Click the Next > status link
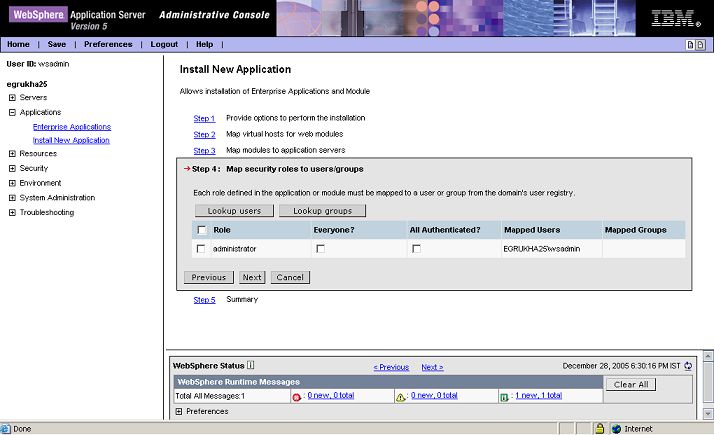Image resolution: width=714 pixels, height=435 pixels. click(x=432, y=367)
